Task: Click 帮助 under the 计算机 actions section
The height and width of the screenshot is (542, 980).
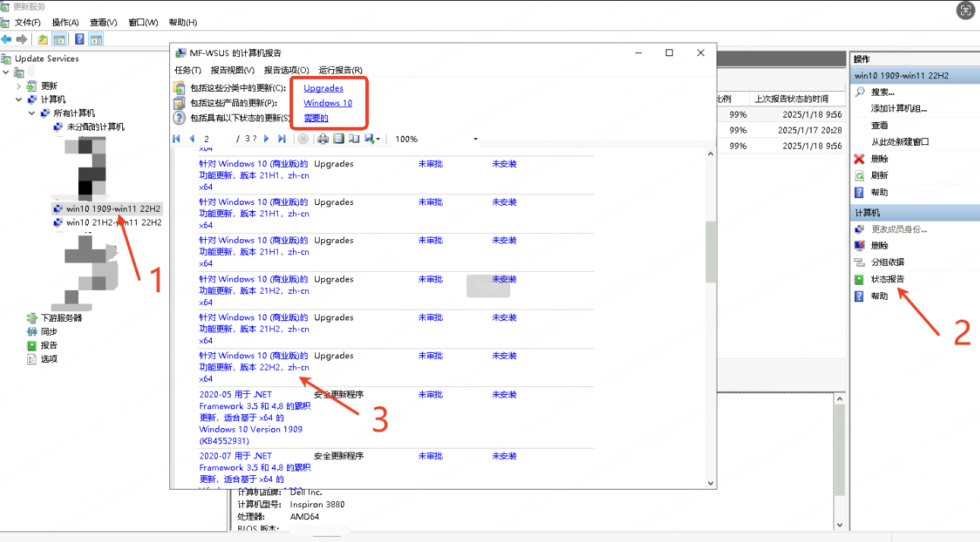Action: 879,296
